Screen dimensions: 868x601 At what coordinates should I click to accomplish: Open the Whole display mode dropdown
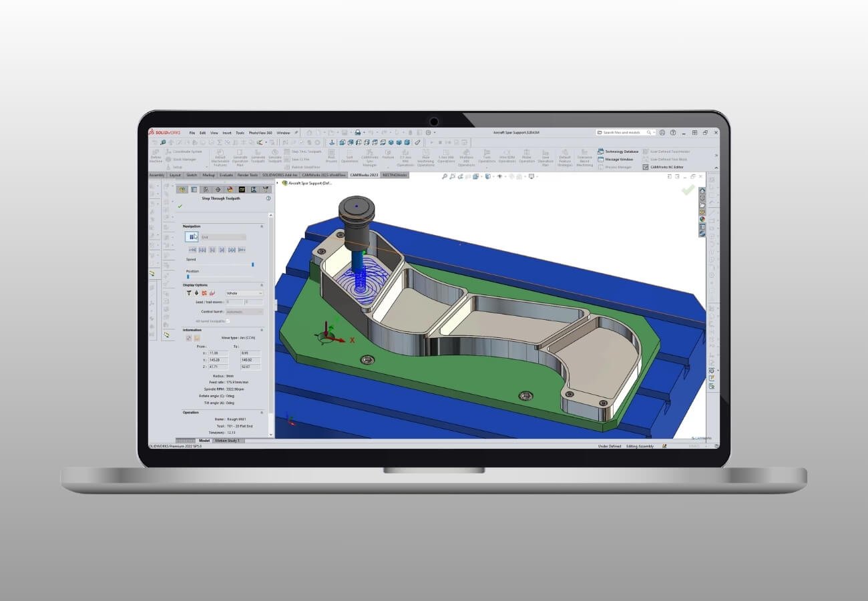(244, 293)
